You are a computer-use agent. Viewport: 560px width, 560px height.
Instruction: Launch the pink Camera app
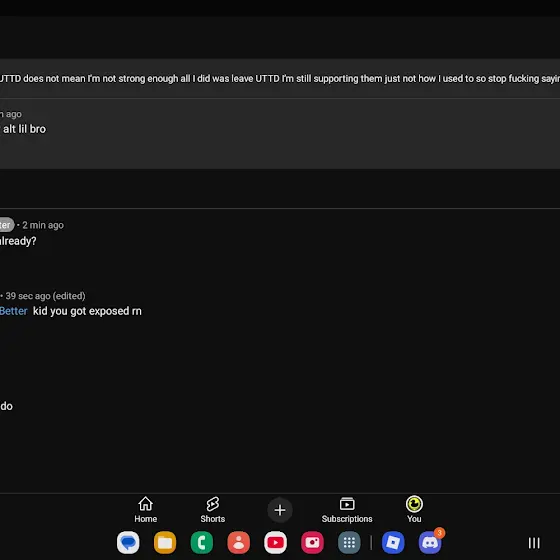click(312, 542)
